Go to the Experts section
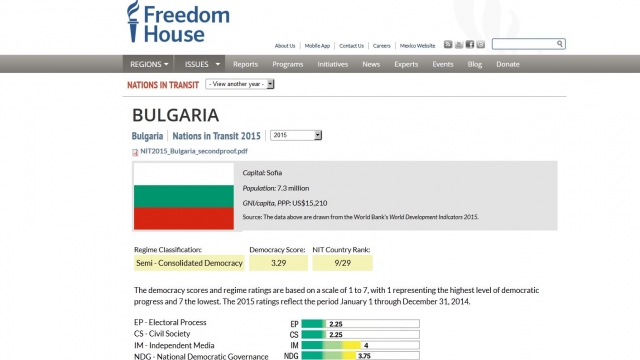640x360 pixels. (x=406, y=64)
